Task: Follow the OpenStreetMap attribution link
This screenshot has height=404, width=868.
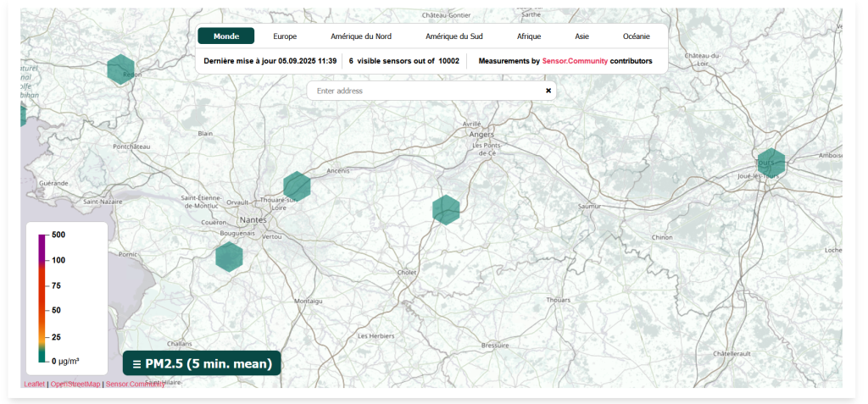Action: point(75,384)
